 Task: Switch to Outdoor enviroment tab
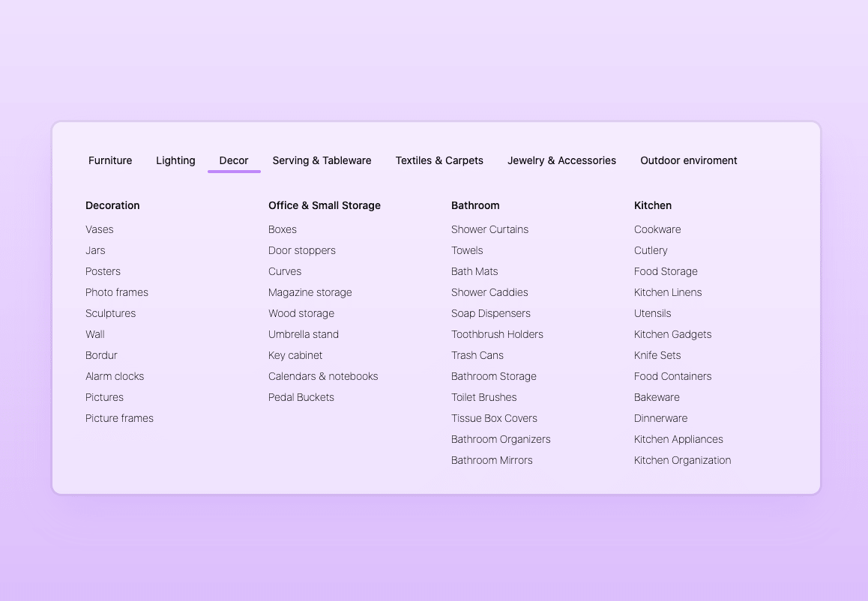689,160
